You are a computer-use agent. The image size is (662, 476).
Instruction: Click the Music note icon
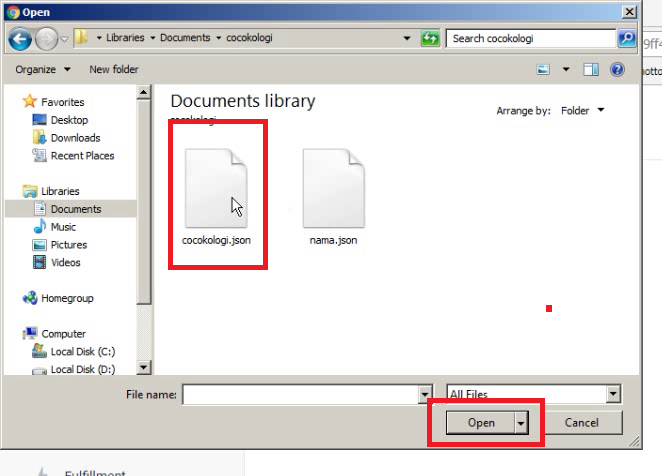(x=40, y=226)
